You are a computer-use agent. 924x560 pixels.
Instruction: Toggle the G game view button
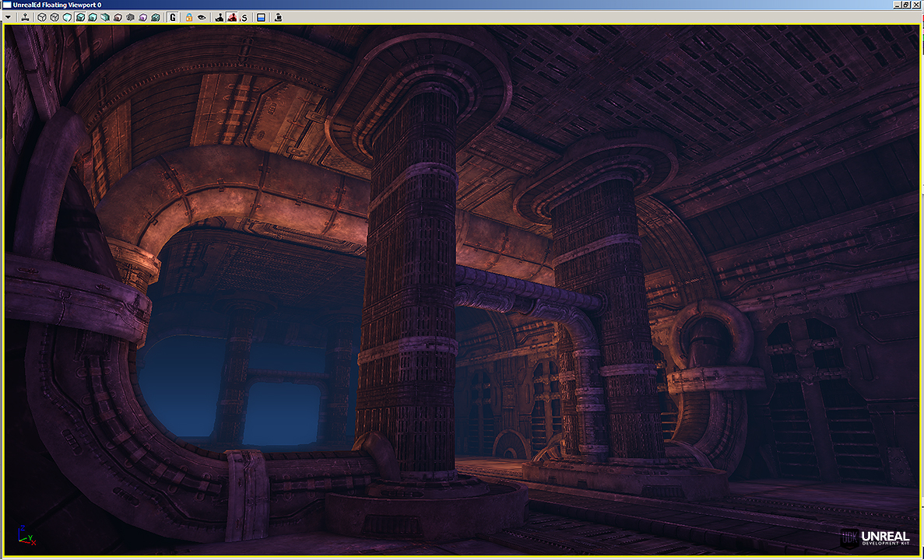coord(173,18)
